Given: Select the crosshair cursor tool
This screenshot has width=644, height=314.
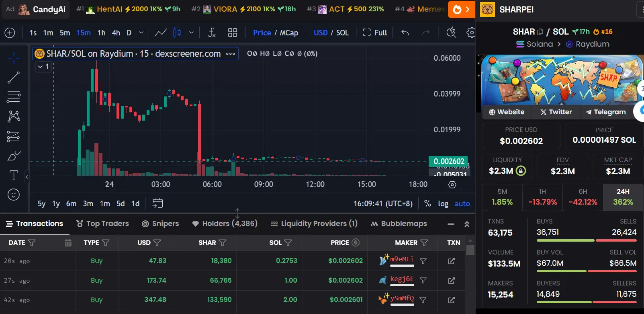Looking at the screenshot, I should (14, 58).
